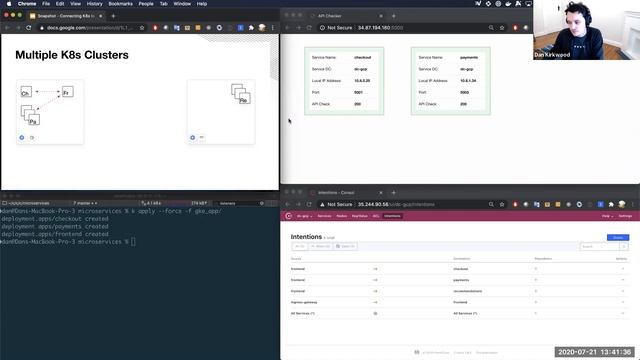Open the frontend to checkout intention row
The image size is (640, 360).
[x=459, y=269]
